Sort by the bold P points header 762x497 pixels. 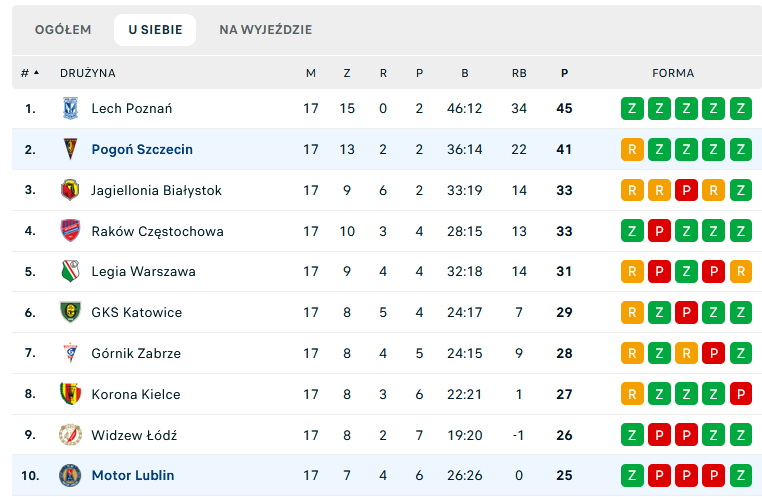pos(564,73)
